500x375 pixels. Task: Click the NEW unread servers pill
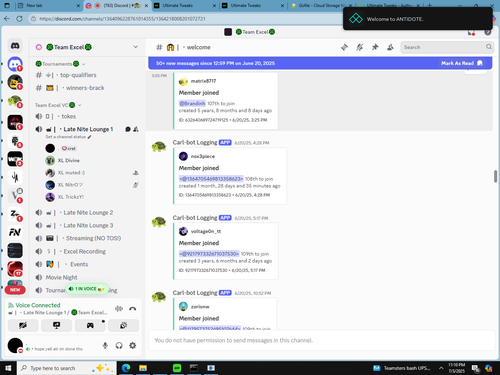(15, 290)
